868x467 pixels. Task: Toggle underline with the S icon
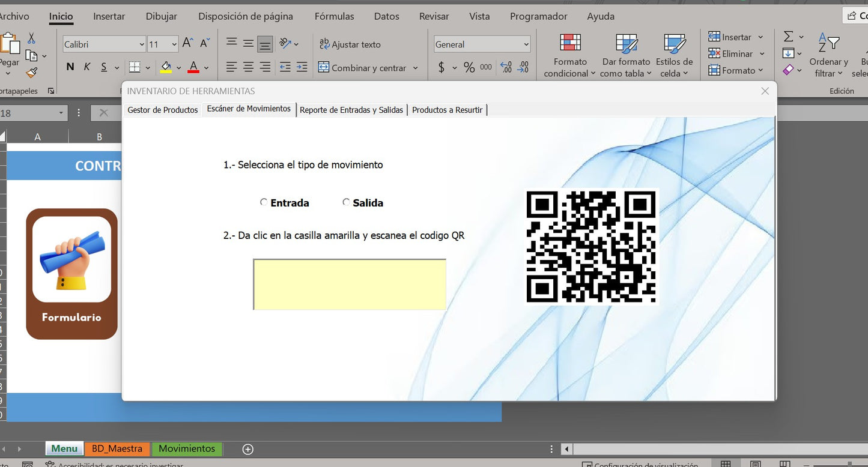(x=104, y=67)
